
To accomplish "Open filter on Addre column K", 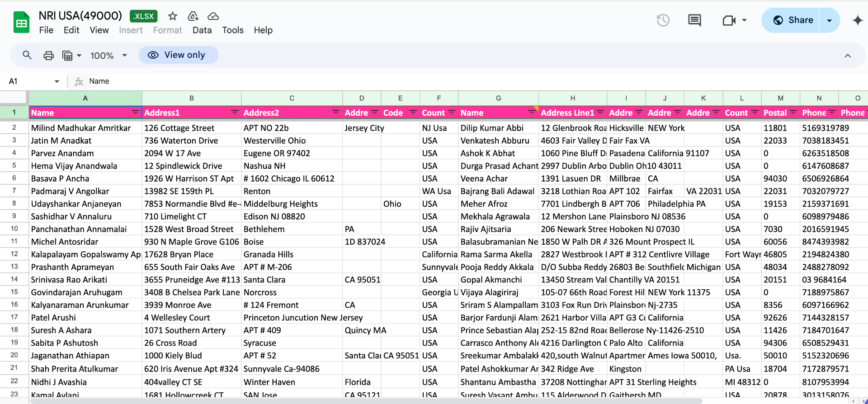I will (x=716, y=112).
